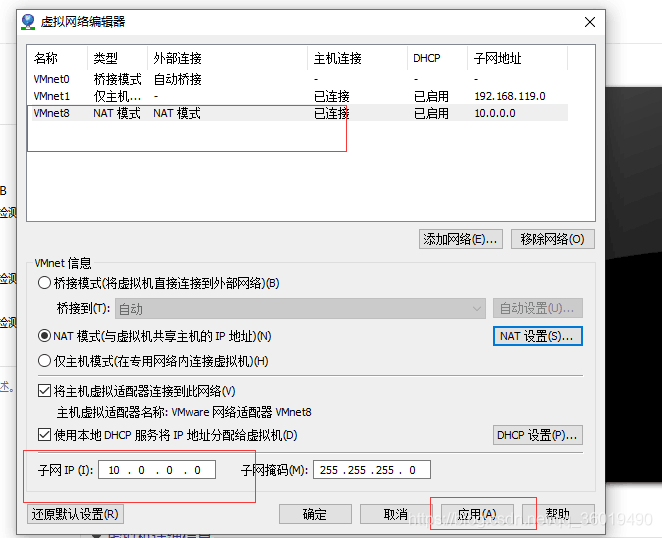662x538 pixels.
Task: Click 取消 button
Action: [396, 514]
